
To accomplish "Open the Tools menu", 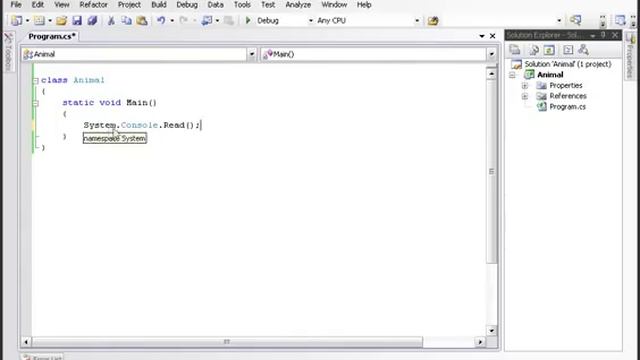I will click(242, 5).
